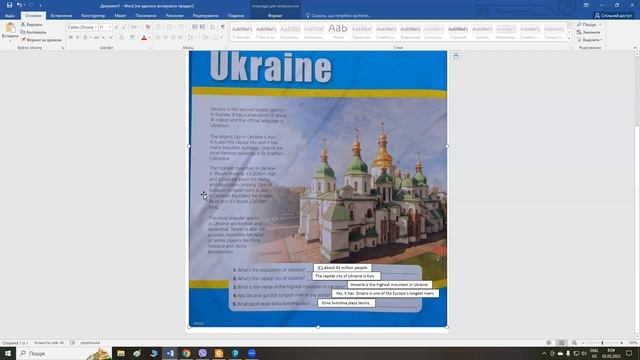Switch to the Вставлення ribbon tab
640x360 pixels.
click(x=61, y=16)
